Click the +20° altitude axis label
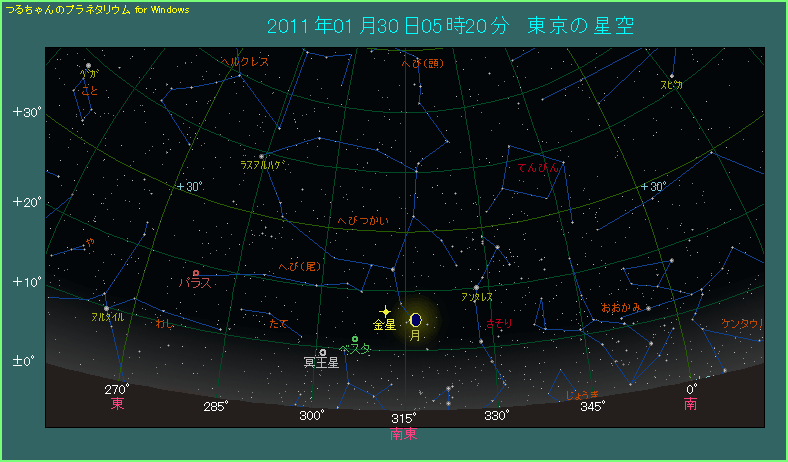The height and width of the screenshot is (462, 788). (27, 202)
